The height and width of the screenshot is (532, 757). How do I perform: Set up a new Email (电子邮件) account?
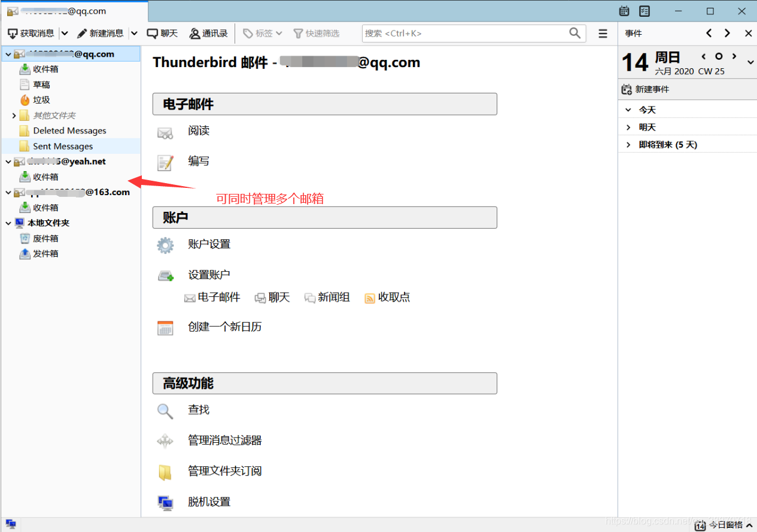pyautogui.click(x=212, y=297)
